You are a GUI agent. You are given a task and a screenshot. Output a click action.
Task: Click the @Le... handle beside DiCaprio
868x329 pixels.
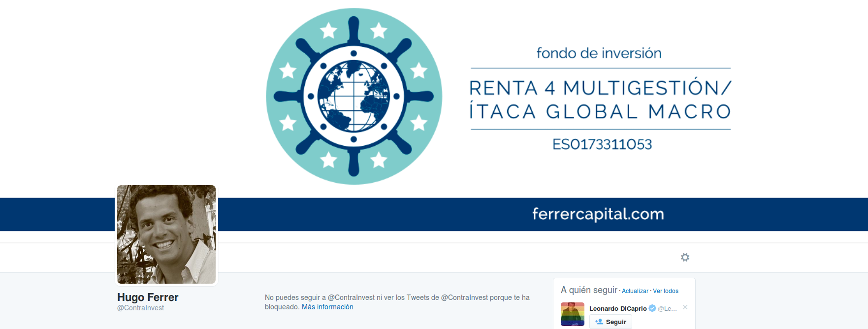667,308
